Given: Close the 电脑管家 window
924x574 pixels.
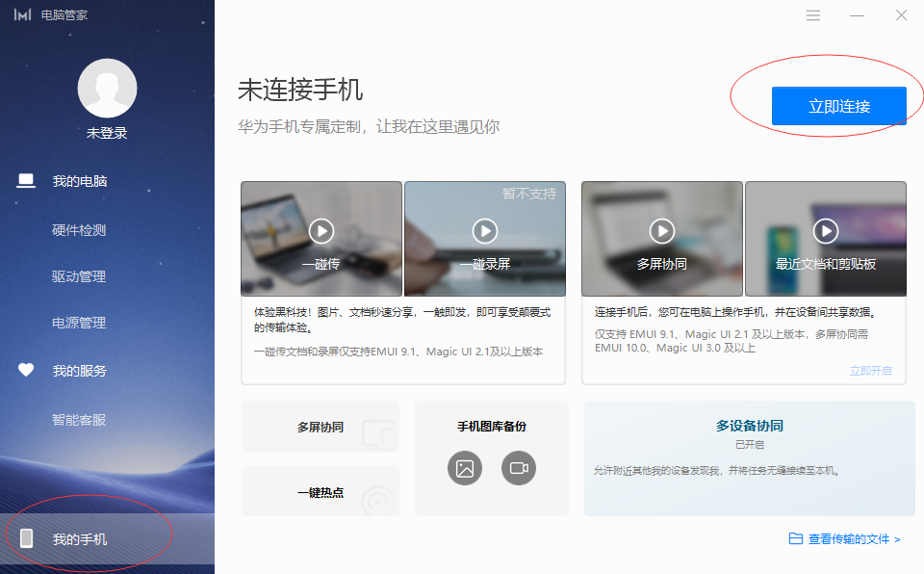Looking at the screenshot, I should point(901,15).
